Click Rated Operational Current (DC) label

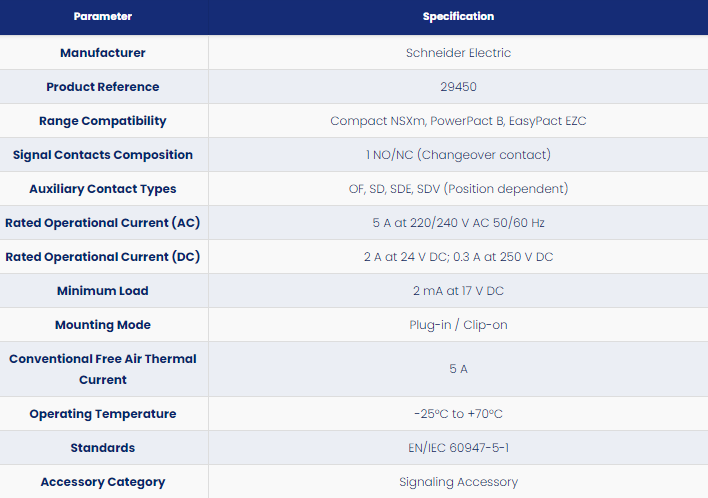click(x=102, y=257)
